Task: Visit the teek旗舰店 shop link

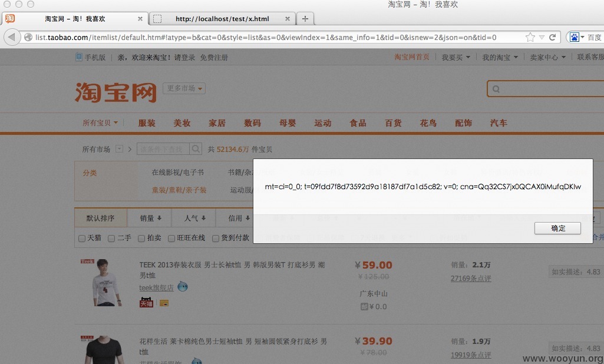Action: click(156, 287)
